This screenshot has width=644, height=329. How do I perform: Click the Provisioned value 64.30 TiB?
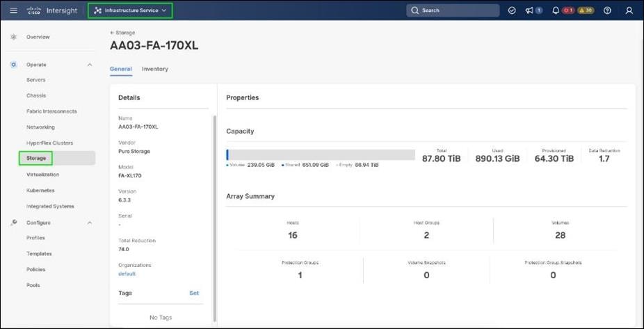[554, 159]
